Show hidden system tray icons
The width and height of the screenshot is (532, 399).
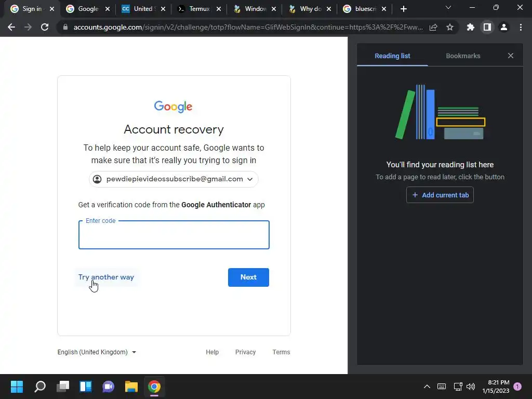[427, 387]
